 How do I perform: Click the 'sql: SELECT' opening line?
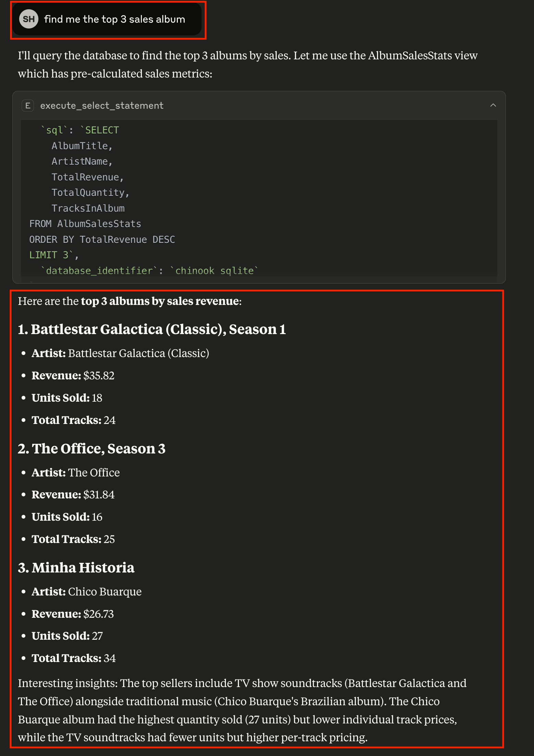(x=80, y=130)
